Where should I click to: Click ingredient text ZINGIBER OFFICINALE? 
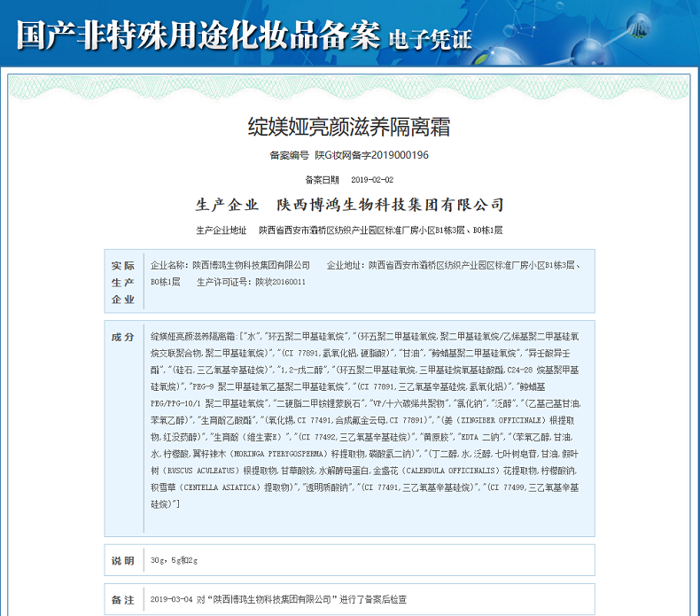pyautogui.click(x=502, y=421)
